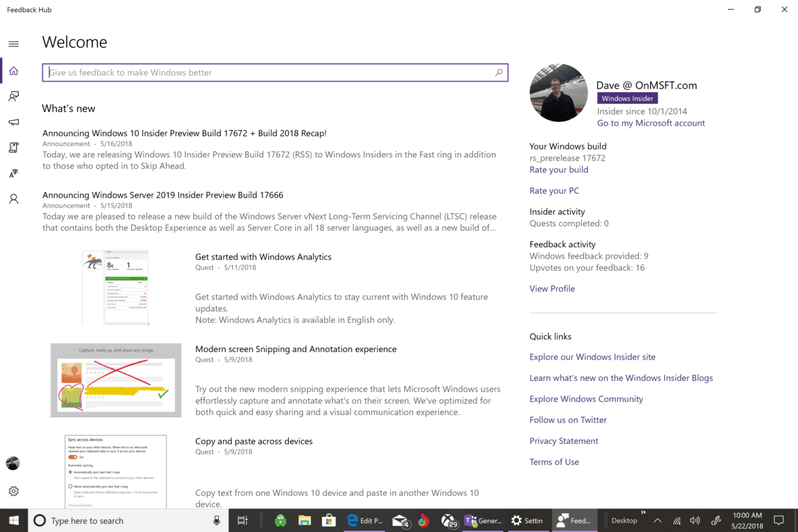
Task: Click Follow us on Twitter link
Action: click(x=568, y=420)
